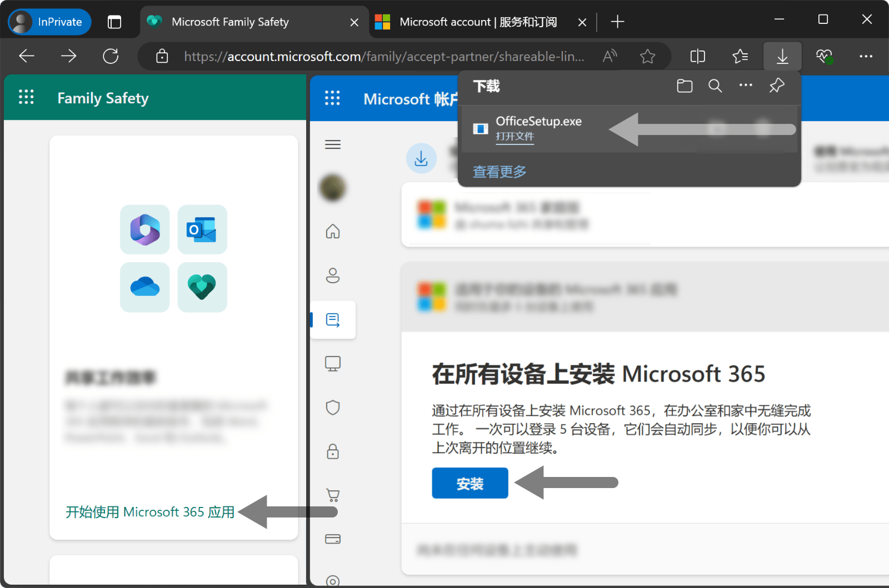The image size is (889, 588).
Task: Click 打开文件 link under OfficeSetup.exe
Action: [x=515, y=137]
